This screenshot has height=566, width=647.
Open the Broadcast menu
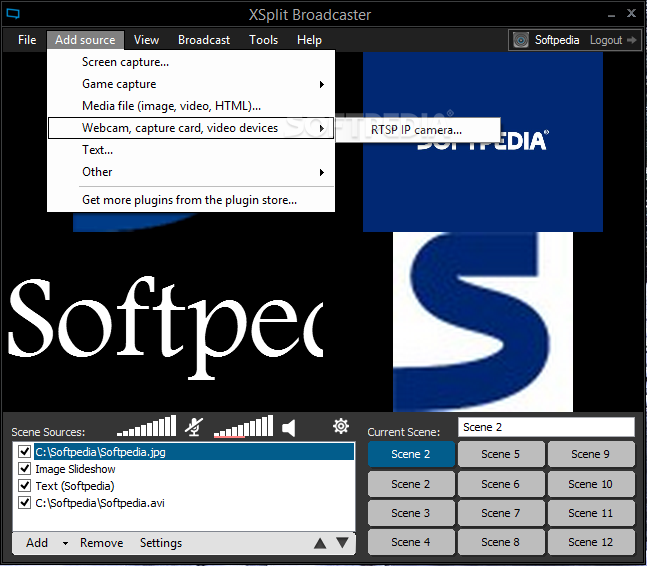click(204, 40)
